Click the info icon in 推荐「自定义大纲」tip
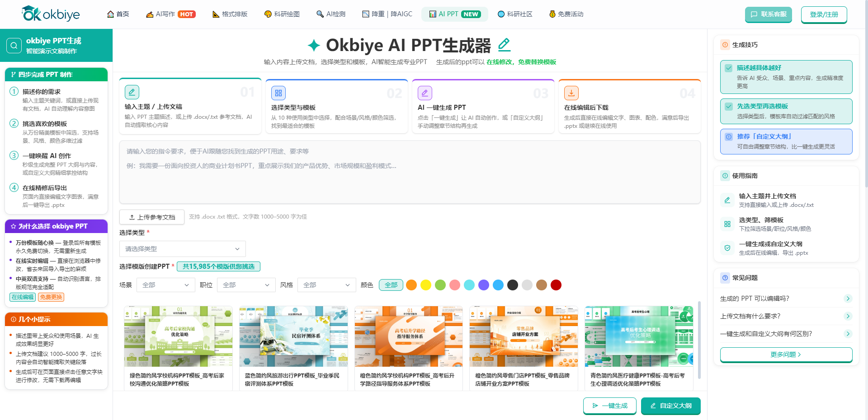868x420 pixels. (x=729, y=136)
